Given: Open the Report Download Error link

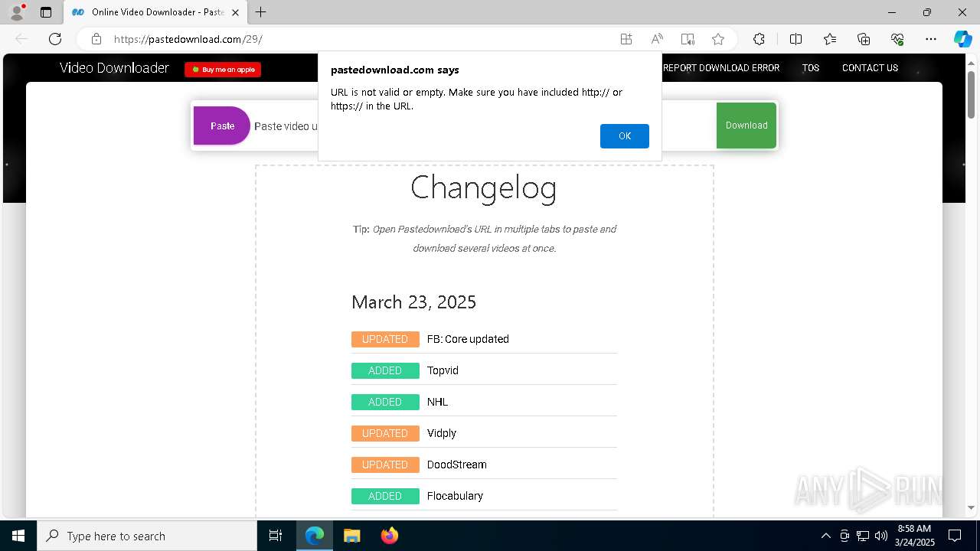Looking at the screenshot, I should click(721, 68).
